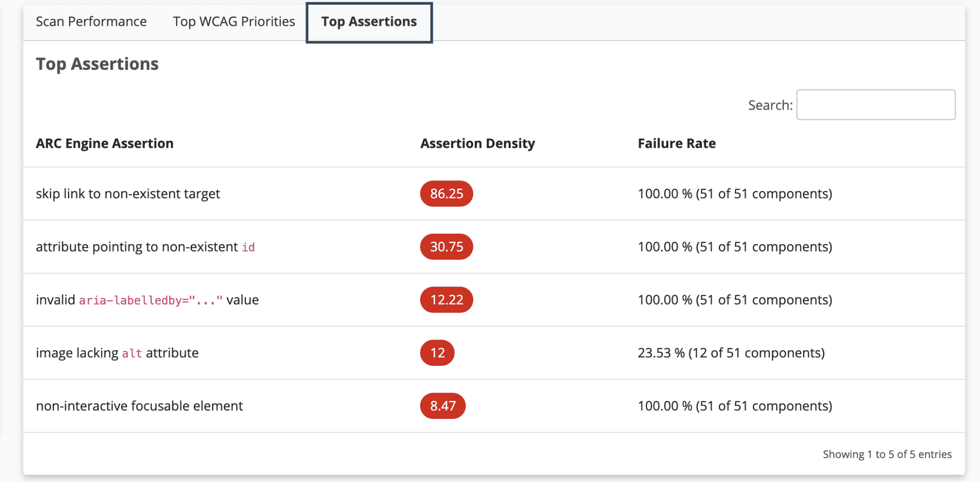Viewport: 980px width, 482px height.
Task: Click the 30.75 density badge
Action: pos(446,247)
